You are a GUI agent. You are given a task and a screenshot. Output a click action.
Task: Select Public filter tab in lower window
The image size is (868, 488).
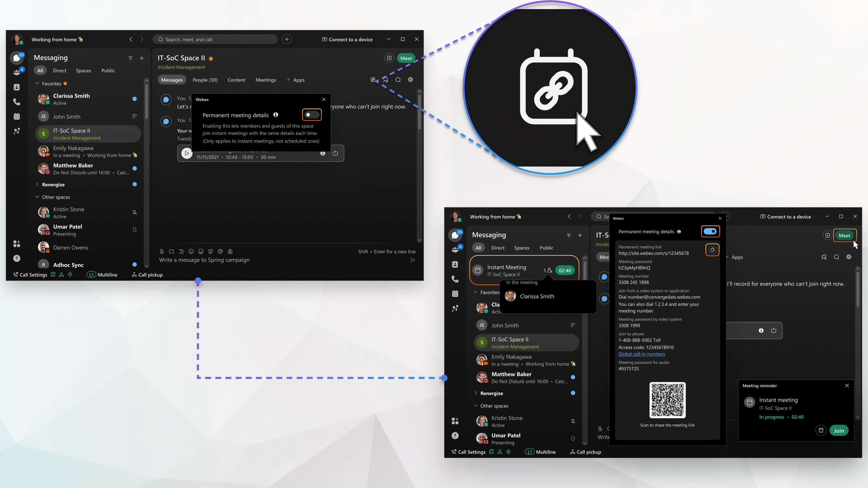tap(546, 248)
